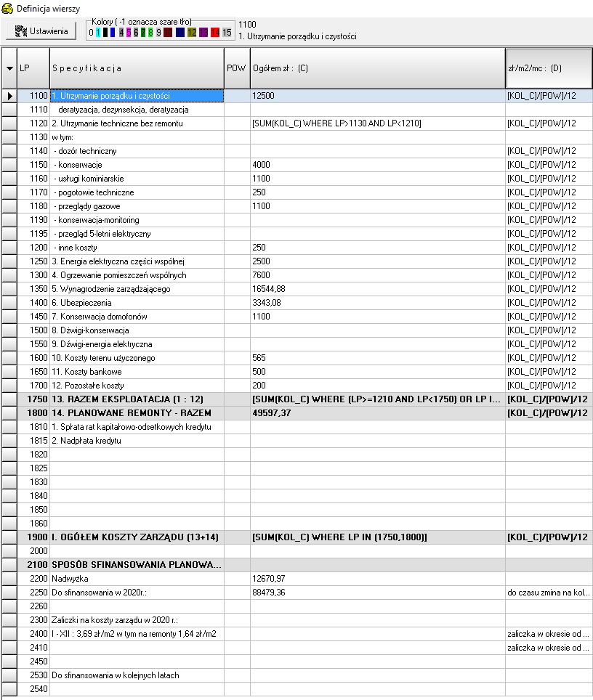Select 'Zaliczki na koszty zarządu w 2020 r.:'

[x=137, y=621]
